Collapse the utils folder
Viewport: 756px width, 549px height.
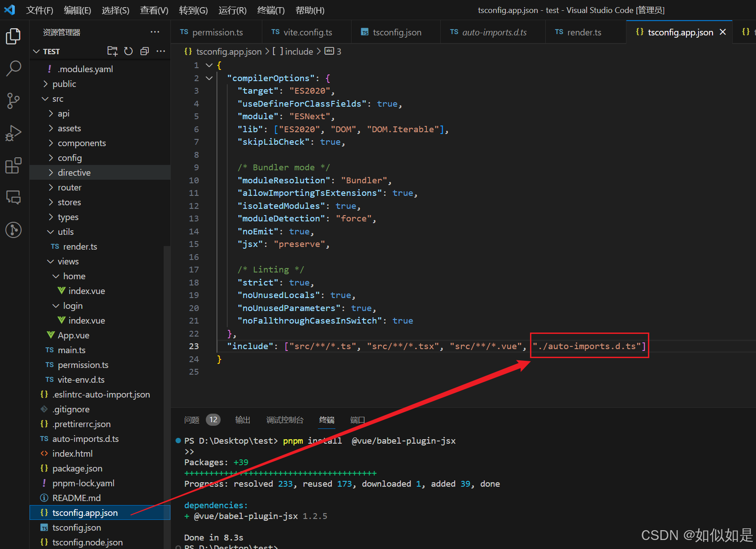point(51,232)
